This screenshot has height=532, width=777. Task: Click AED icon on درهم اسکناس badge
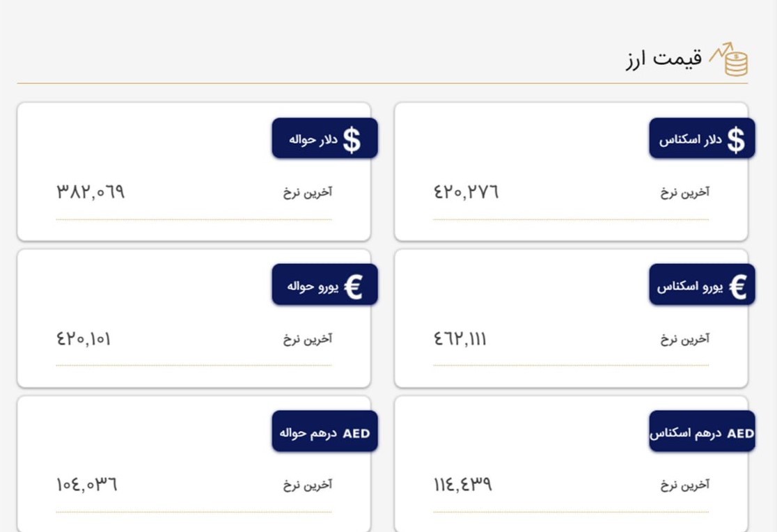click(740, 433)
